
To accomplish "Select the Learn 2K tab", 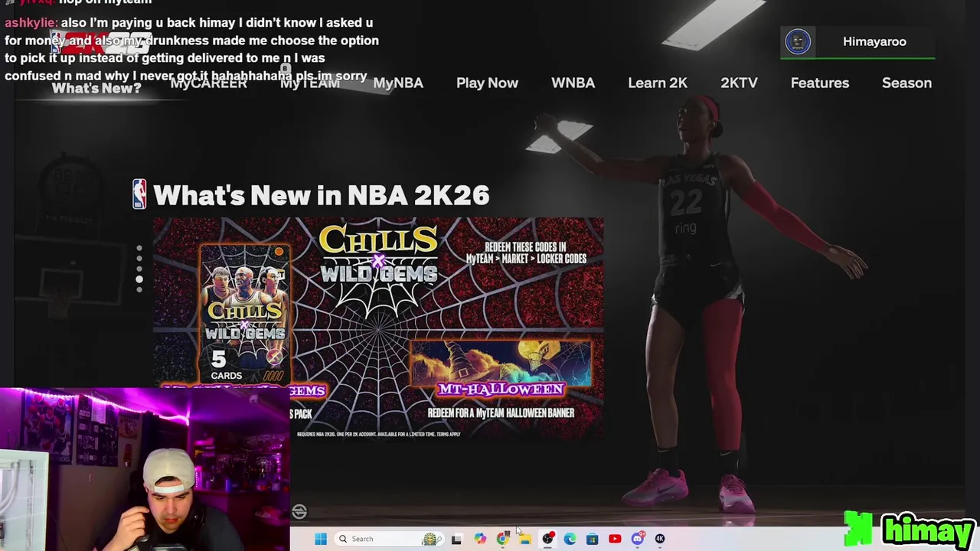I will tap(658, 83).
